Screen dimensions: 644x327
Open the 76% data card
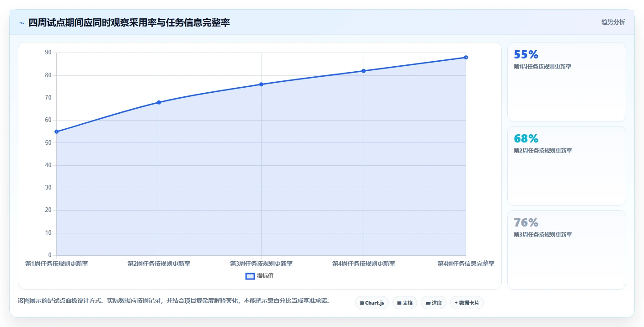point(567,250)
